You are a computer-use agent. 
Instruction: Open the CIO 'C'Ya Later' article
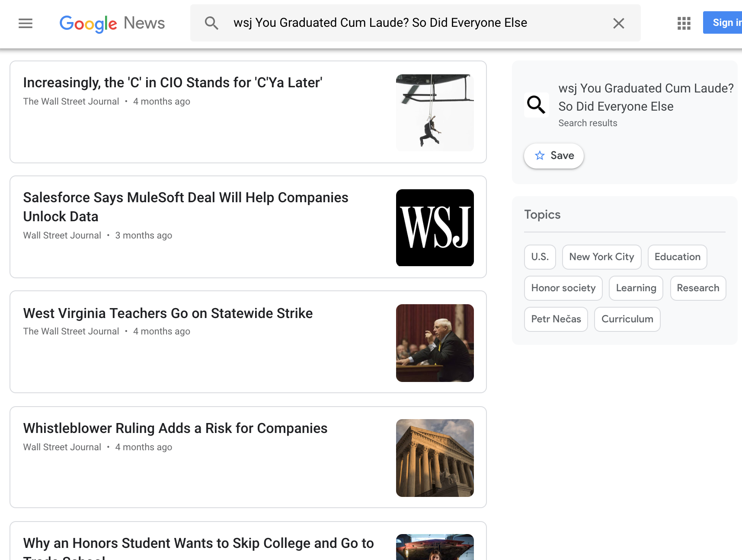173,82
